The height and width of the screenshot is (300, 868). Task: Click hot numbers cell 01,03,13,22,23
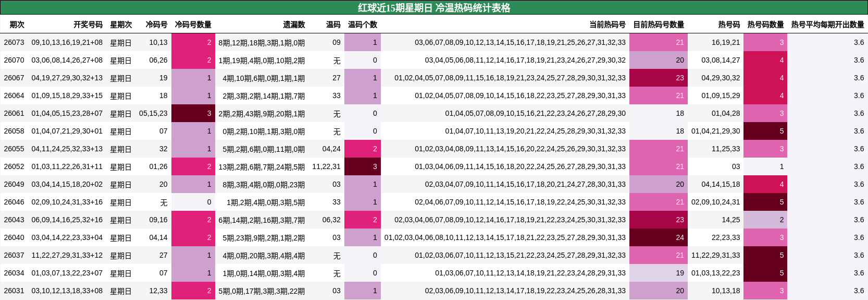pyautogui.click(x=716, y=273)
